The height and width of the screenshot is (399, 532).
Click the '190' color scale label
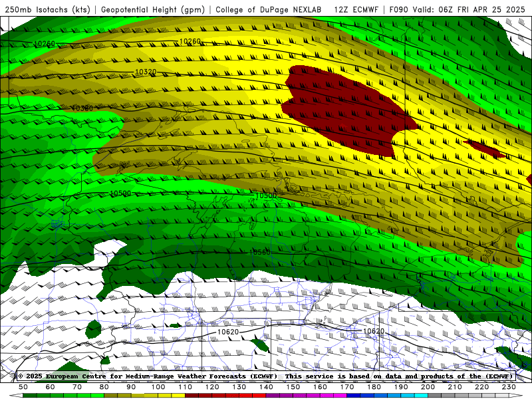[x=402, y=387]
